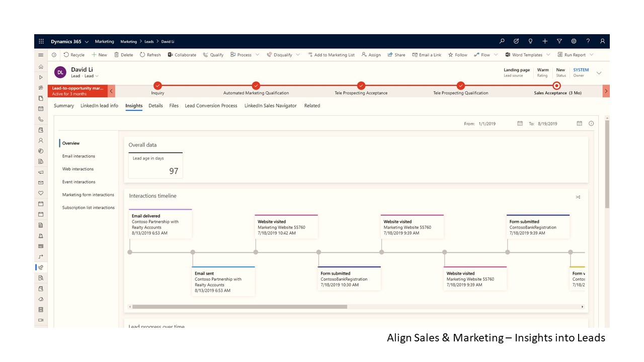Select Event interactions in insights menu
This screenshot has width=644, height=362.
[79, 182]
